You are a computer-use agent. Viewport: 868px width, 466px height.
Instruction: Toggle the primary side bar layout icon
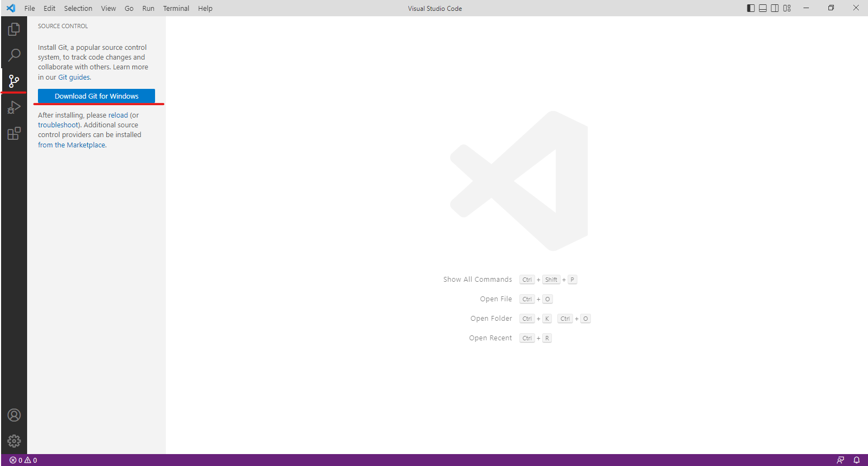(x=751, y=8)
